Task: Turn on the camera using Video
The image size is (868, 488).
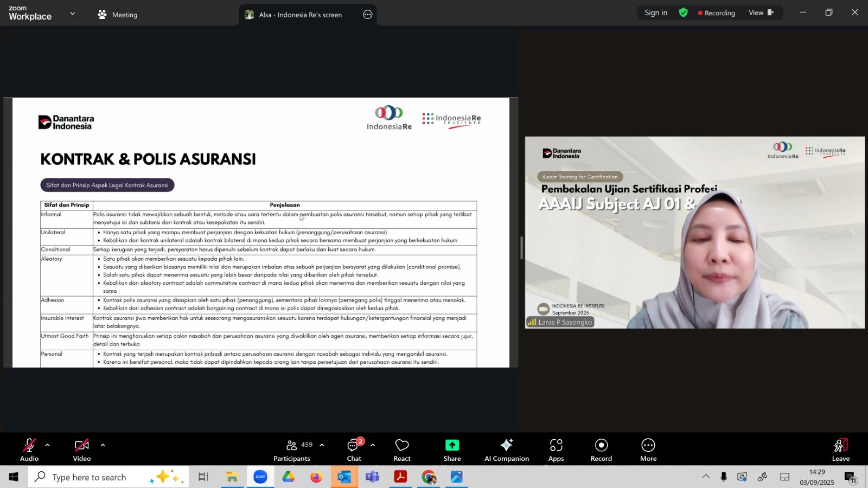Action: coord(82,450)
